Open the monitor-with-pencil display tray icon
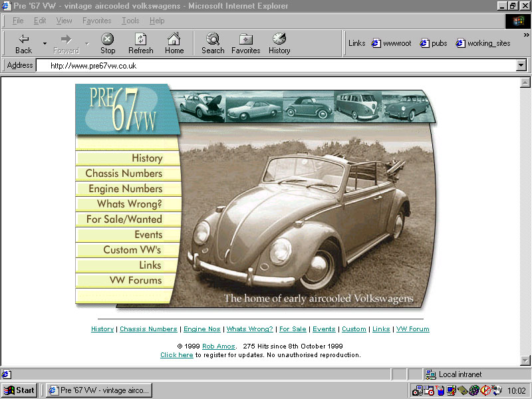The height and width of the screenshot is (399, 532). click(452, 390)
